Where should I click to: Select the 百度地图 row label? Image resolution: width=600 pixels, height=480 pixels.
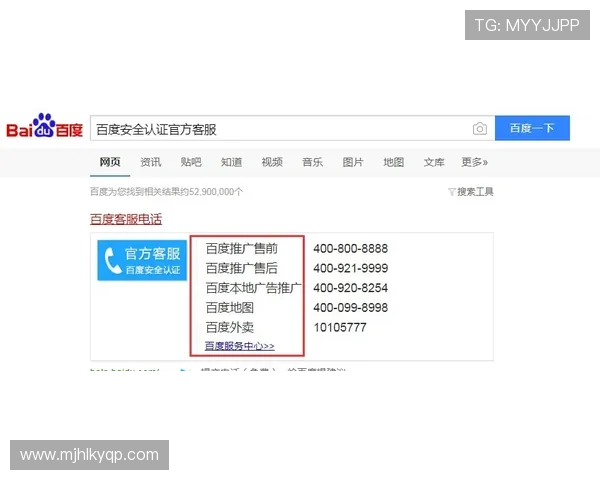pyautogui.click(x=230, y=308)
